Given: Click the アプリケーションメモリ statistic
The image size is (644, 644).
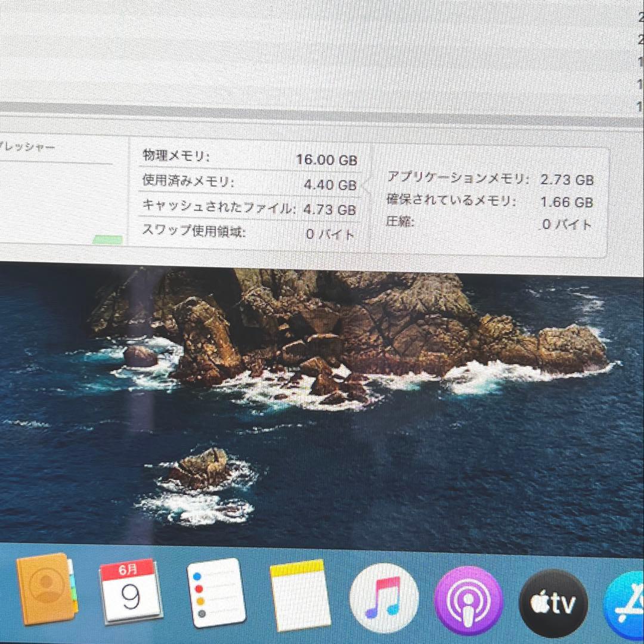Looking at the screenshot, I should (x=491, y=178).
